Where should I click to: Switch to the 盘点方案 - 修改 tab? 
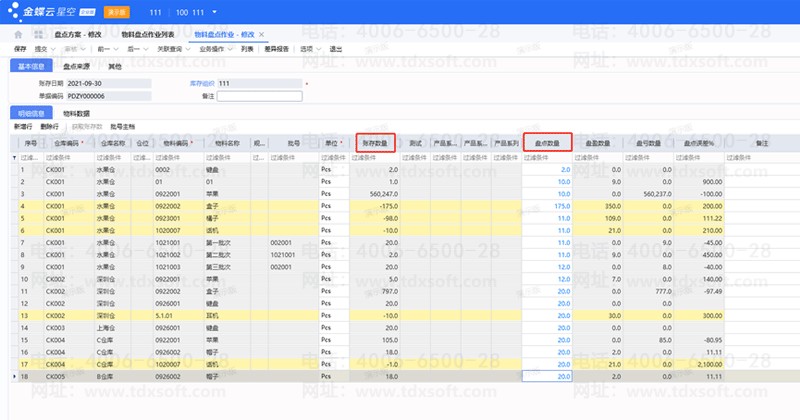point(79,34)
